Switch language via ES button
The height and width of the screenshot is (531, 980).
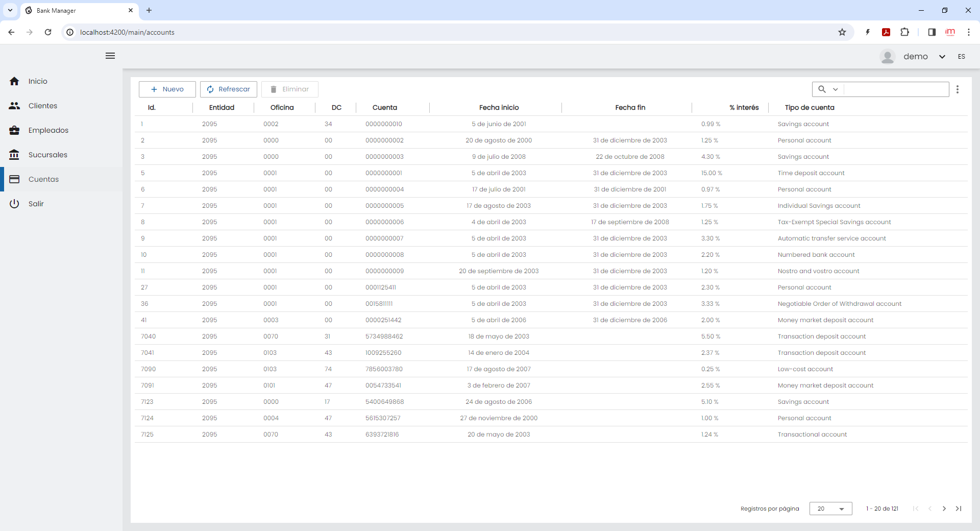(x=962, y=57)
